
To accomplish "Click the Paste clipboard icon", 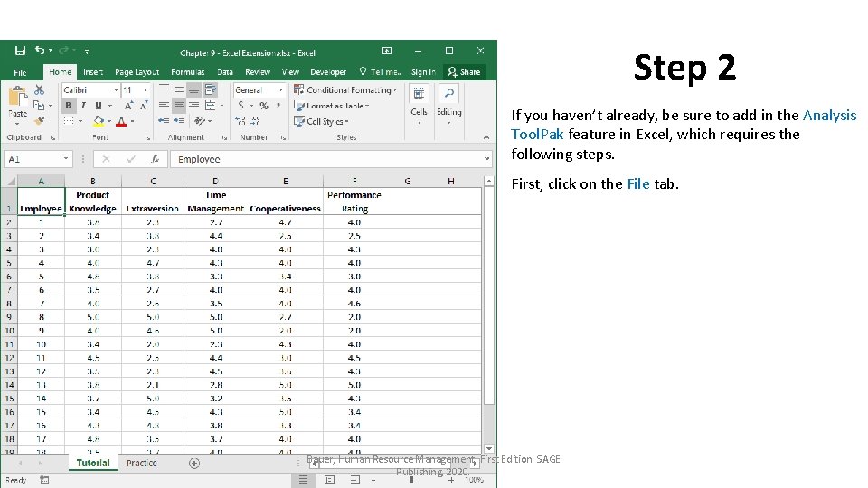I will point(18,97).
